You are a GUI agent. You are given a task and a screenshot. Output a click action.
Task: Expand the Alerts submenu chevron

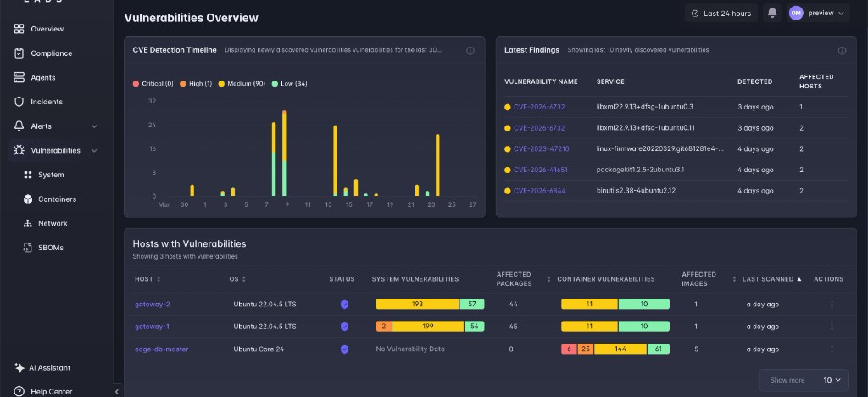(94, 126)
